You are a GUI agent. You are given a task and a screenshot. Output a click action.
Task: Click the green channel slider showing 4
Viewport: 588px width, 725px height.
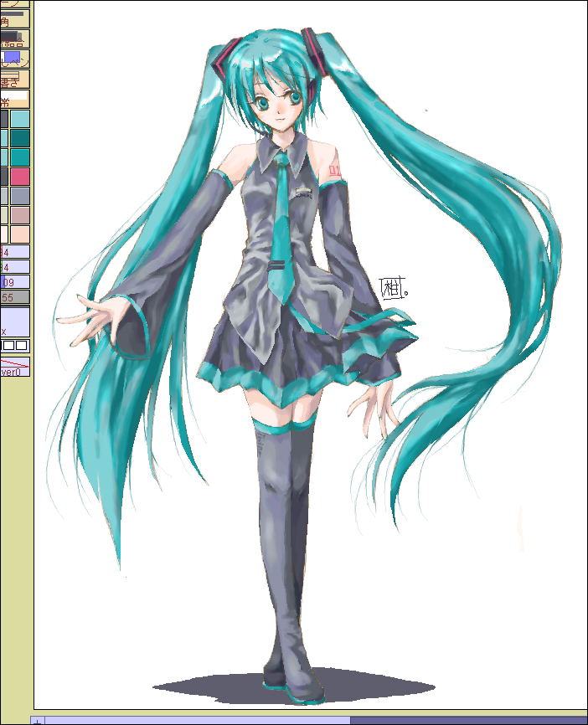click(15, 267)
